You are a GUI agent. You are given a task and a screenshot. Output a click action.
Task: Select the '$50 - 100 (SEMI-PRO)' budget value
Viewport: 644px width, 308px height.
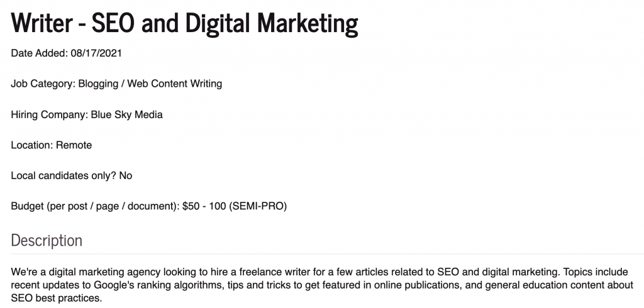point(235,206)
